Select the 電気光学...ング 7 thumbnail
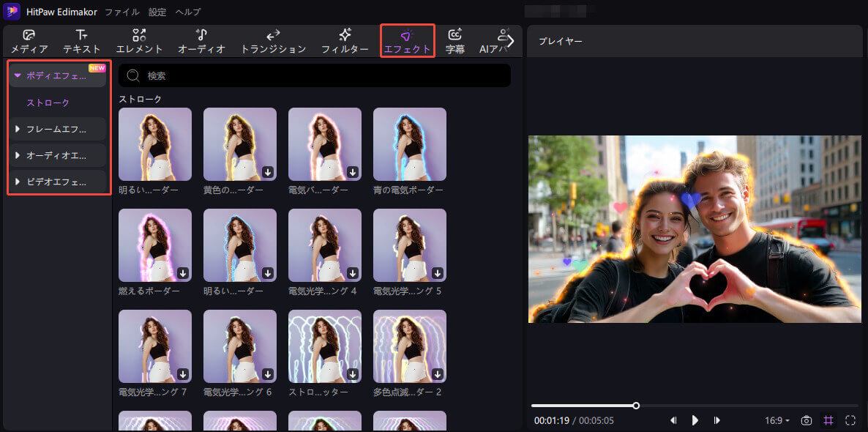This screenshot has width=868, height=432. tap(155, 346)
